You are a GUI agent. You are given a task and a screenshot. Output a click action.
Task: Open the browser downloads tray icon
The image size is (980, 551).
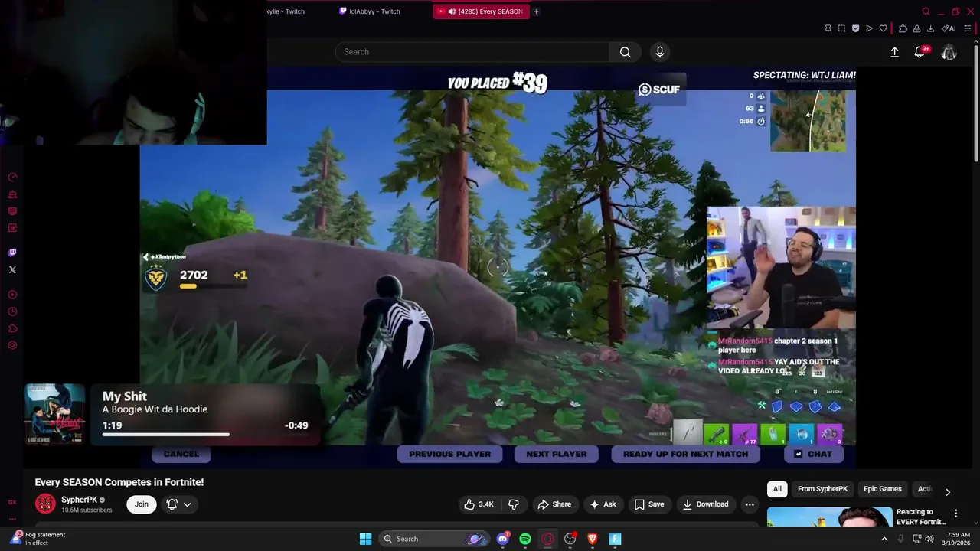[x=930, y=28]
